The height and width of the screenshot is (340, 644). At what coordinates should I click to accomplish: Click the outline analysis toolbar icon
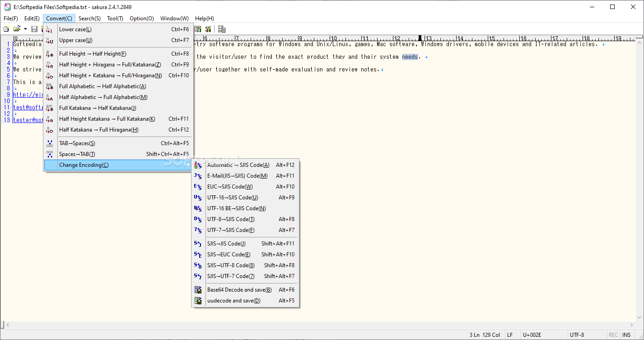click(222, 29)
